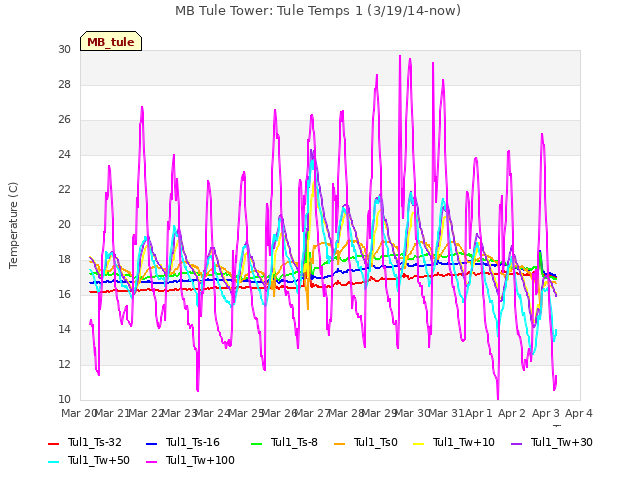Select the Tul1_Tw+10 legend label

coord(464,442)
